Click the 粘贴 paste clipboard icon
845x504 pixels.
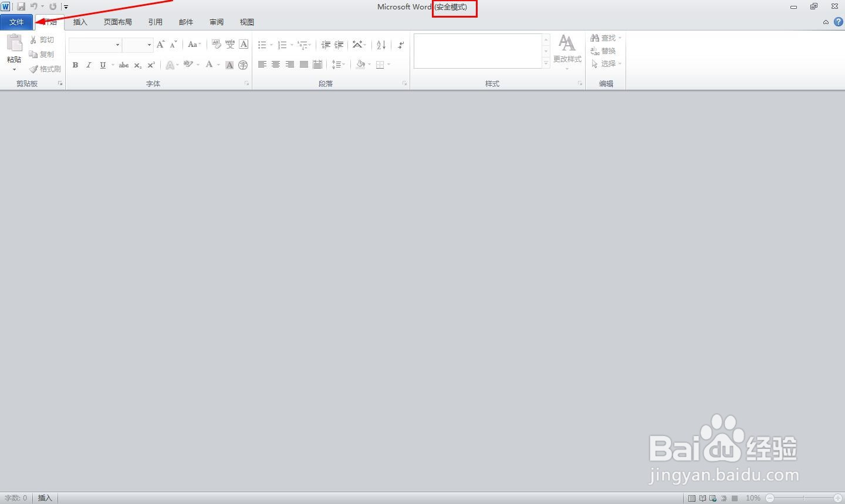point(14,43)
